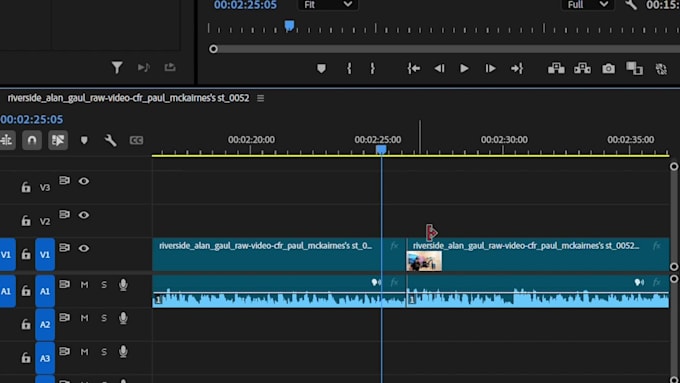
Task: Go to In point
Action: pos(413,69)
